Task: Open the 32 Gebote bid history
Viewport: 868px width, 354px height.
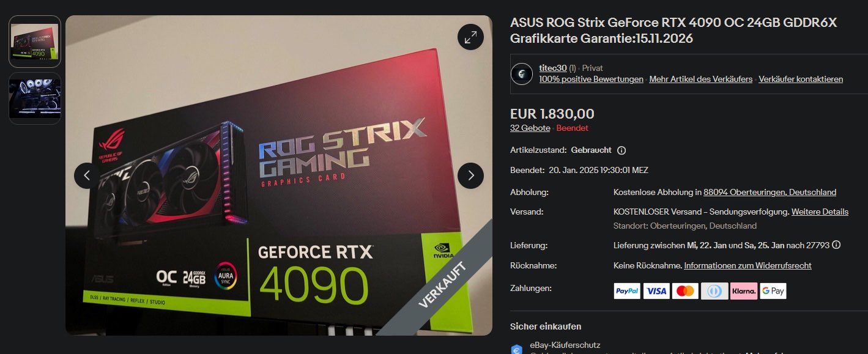Action: pos(530,128)
